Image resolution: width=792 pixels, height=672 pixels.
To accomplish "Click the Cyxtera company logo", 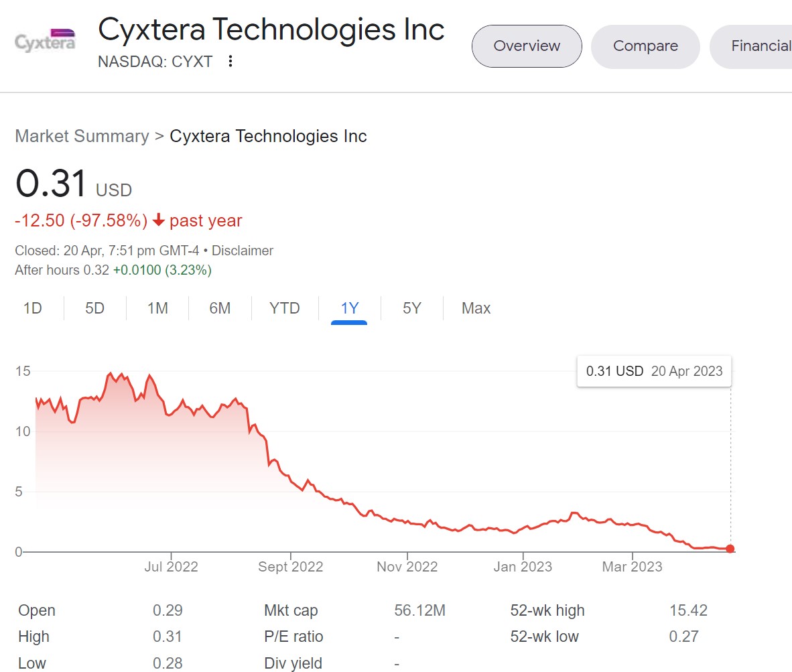I will pyautogui.click(x=45, y=40).
